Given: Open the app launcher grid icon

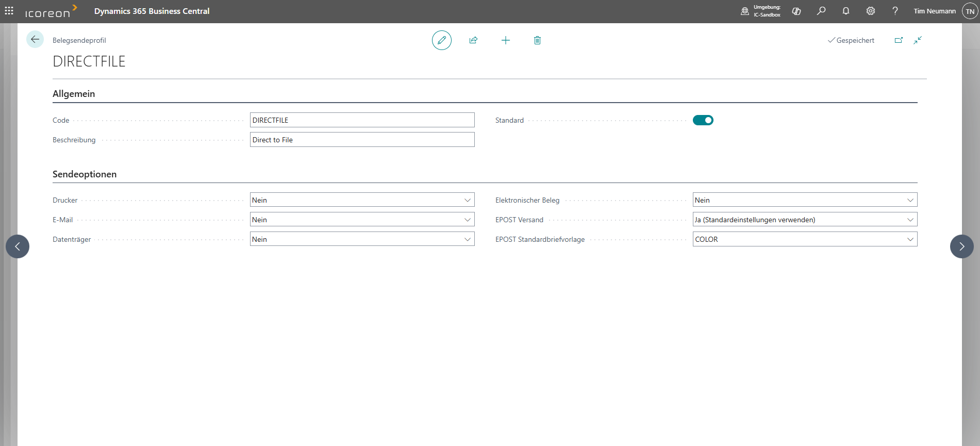Looking at the screenshot, I should [x=9, y=11].
